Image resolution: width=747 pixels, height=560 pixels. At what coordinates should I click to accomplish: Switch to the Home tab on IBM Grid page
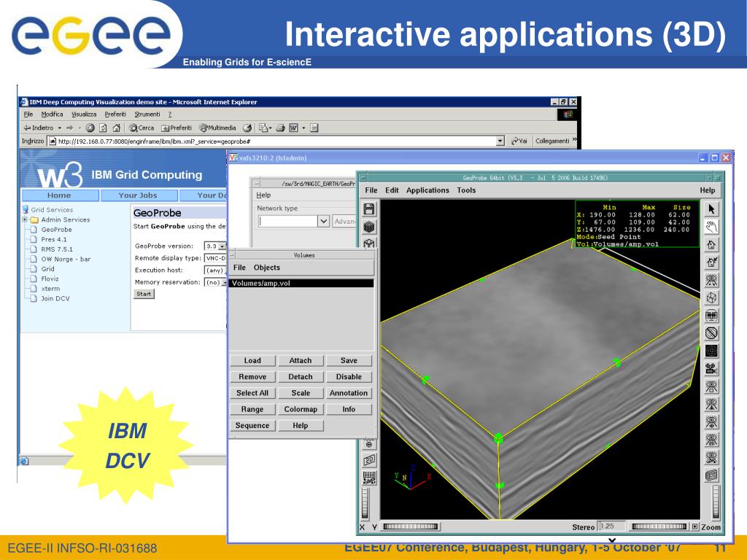tap(59, 195)
